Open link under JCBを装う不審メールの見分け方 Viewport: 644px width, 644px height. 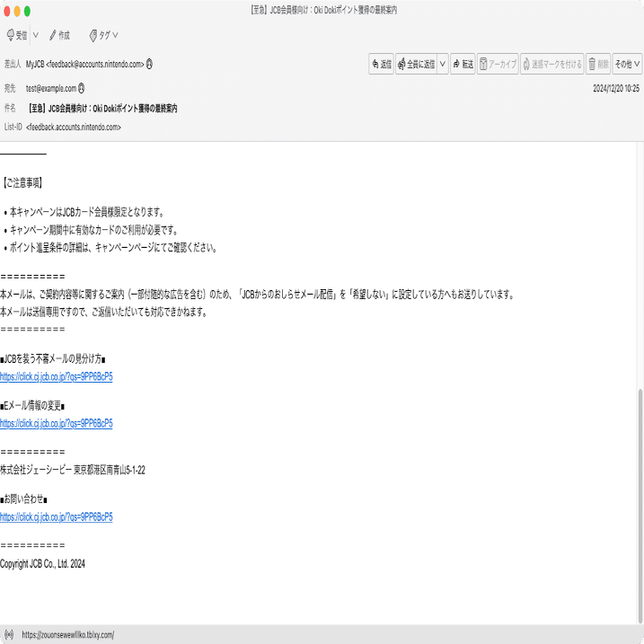tap(57, 376)
